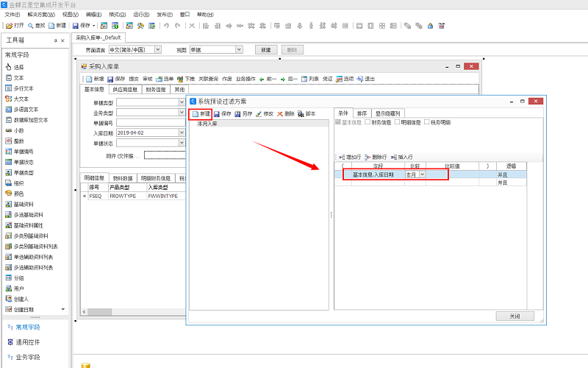Open the 本月 comparison dropdown

tap(423, 175)
